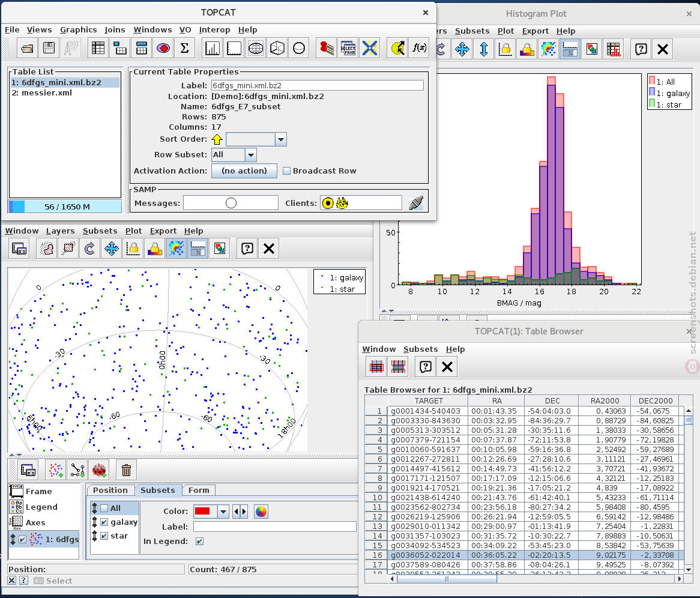700x598 pixels.
Task: Open the activation actions icon
Action: pos(397,48)
